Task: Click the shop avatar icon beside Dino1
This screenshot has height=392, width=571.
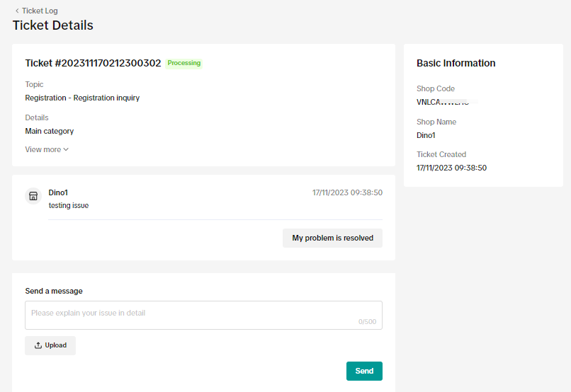Action: click(33, 196)
